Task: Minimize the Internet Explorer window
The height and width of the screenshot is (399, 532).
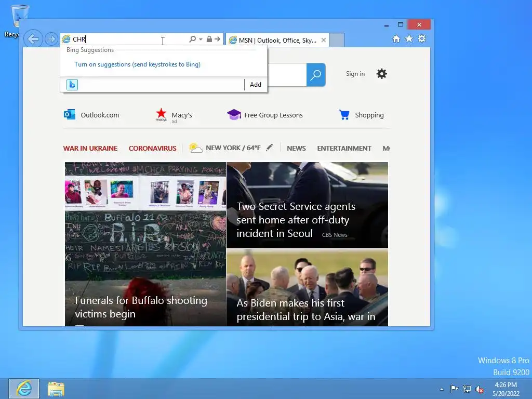Action: [x=387, y=25]
